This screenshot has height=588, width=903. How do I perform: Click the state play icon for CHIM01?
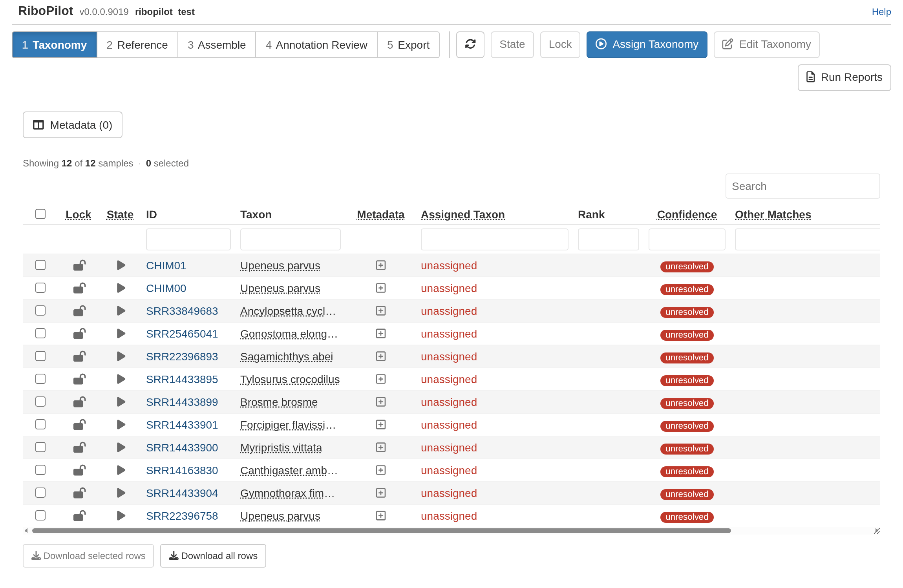click(121, 266)
